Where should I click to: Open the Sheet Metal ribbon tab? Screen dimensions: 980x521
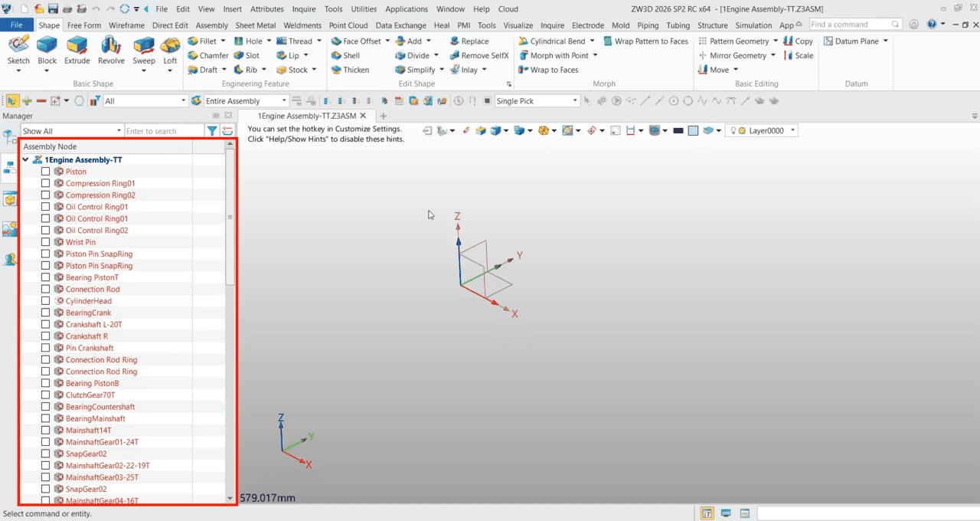[255, 25]
